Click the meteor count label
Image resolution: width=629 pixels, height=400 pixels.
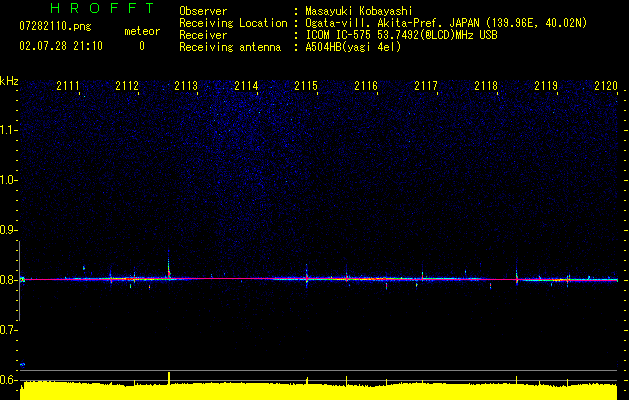tap(142, 31)
